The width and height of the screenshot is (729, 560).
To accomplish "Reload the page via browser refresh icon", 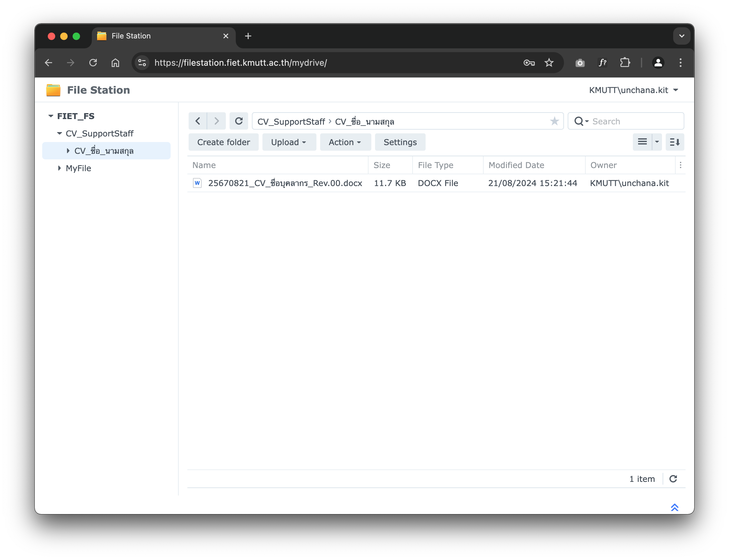I will coord(93,63).
